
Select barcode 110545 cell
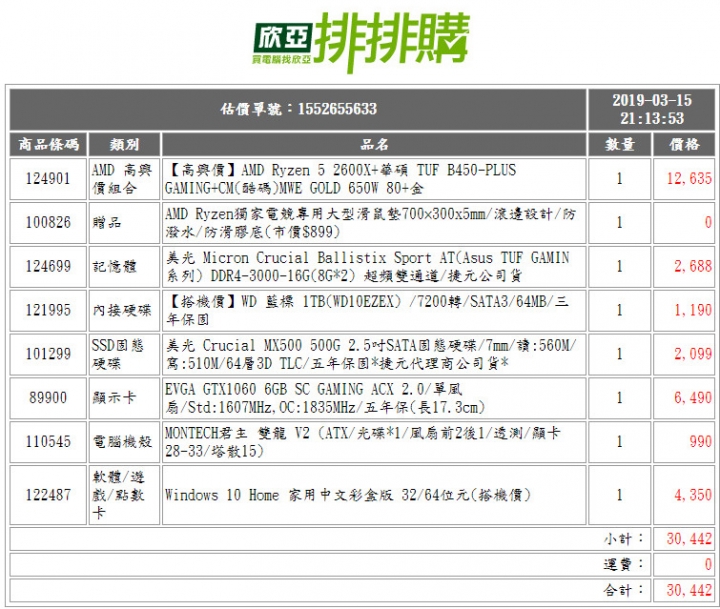48,442
